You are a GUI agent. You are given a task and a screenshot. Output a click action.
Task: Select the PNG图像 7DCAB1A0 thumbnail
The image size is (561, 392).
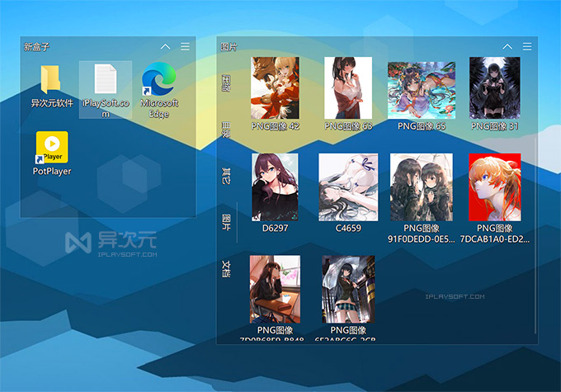pos(495,187)
